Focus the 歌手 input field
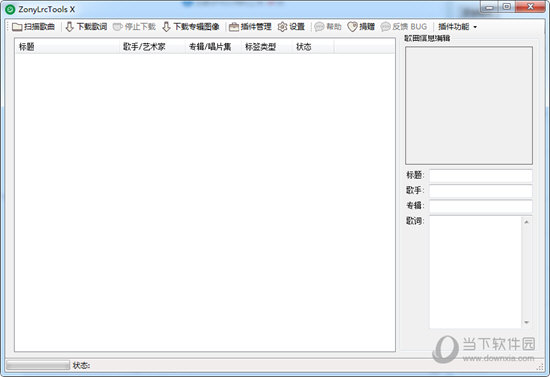550x377 pixels. tap(481, 191)
